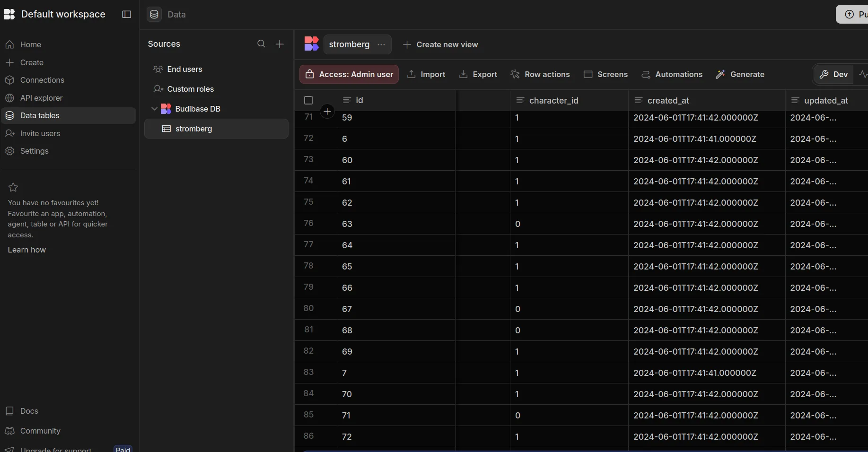Click the star favourites icon
This screenshot has height=452, width=868.
click(13, 187)
